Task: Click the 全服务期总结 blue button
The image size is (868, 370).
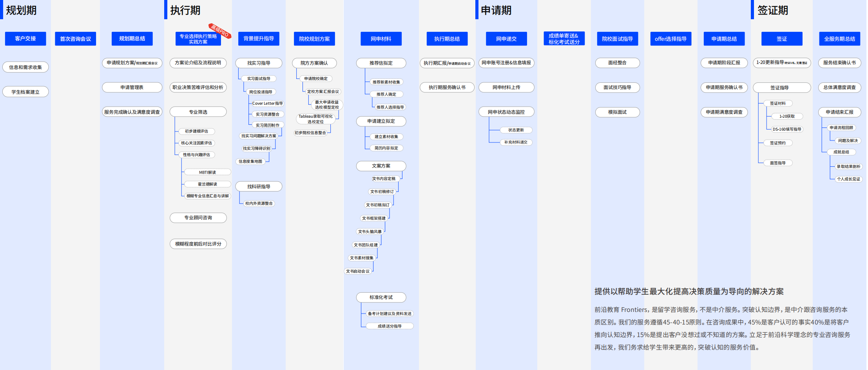Action: 839,39
